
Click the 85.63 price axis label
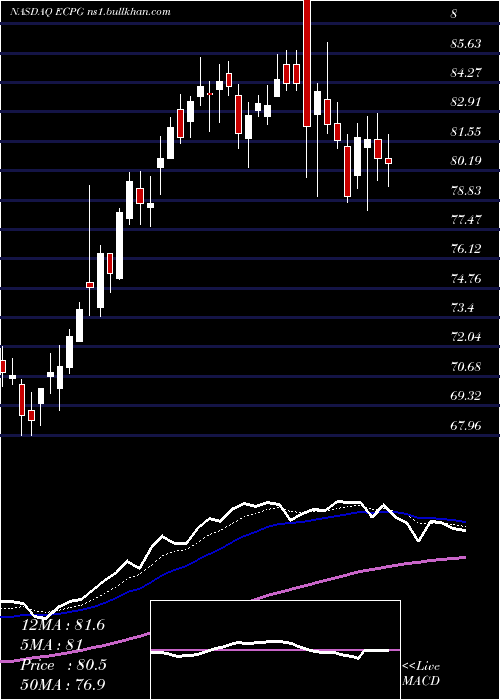pyautogui.click(x=466, y=44)
